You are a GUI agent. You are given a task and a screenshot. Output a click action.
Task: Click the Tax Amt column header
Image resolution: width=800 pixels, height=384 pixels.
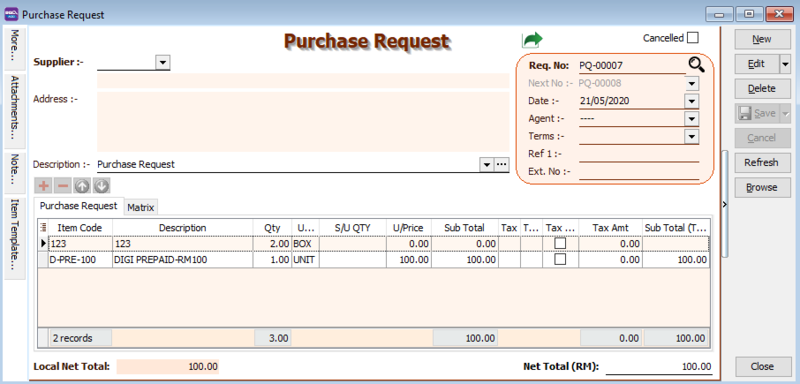(611, 227)
